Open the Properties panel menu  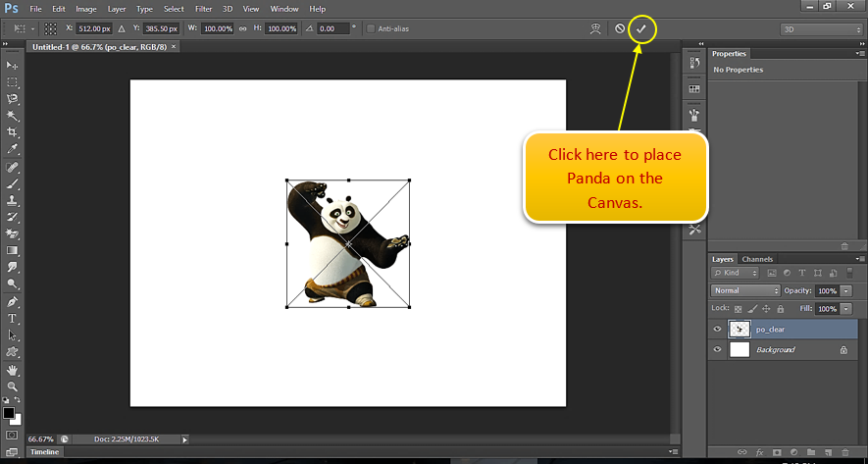(859, 53)
